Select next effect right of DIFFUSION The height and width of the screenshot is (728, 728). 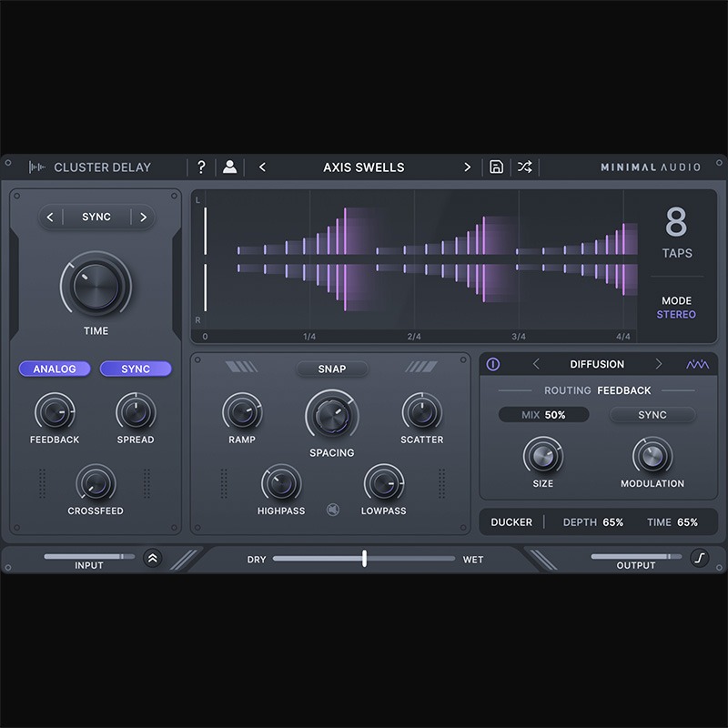pyautogui.click(x=658, y=364)
